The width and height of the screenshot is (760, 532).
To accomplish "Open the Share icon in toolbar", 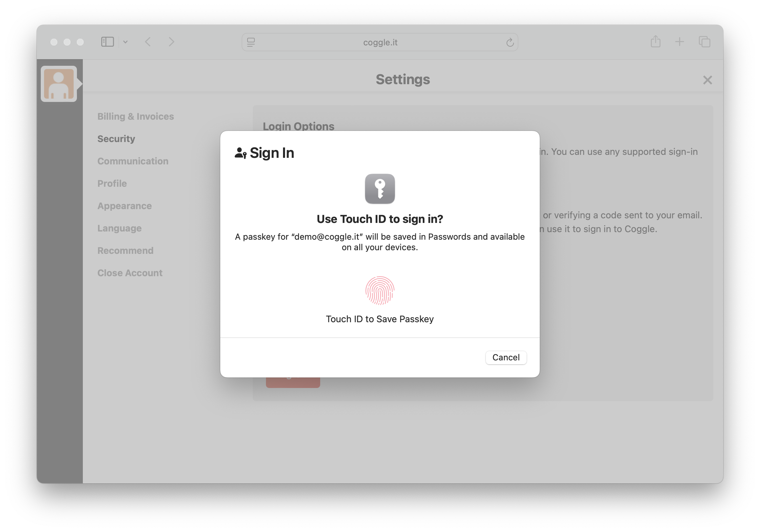I will point(655,41).
